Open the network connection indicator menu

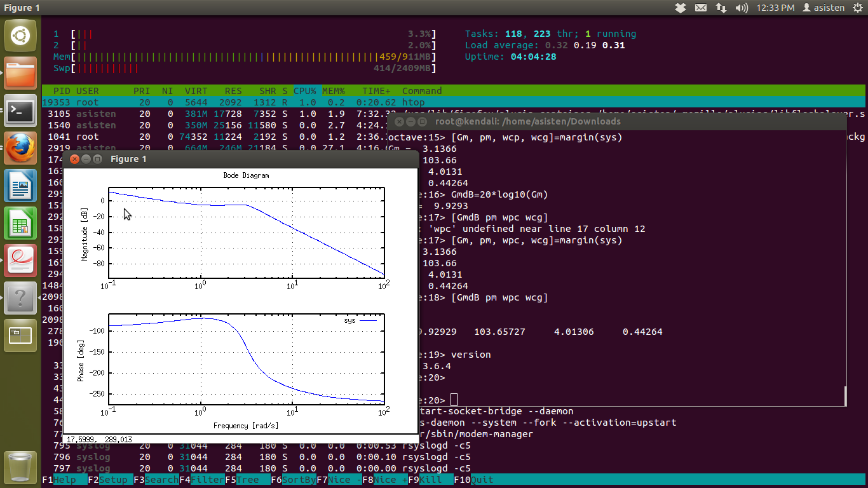[x=721, y=8]
